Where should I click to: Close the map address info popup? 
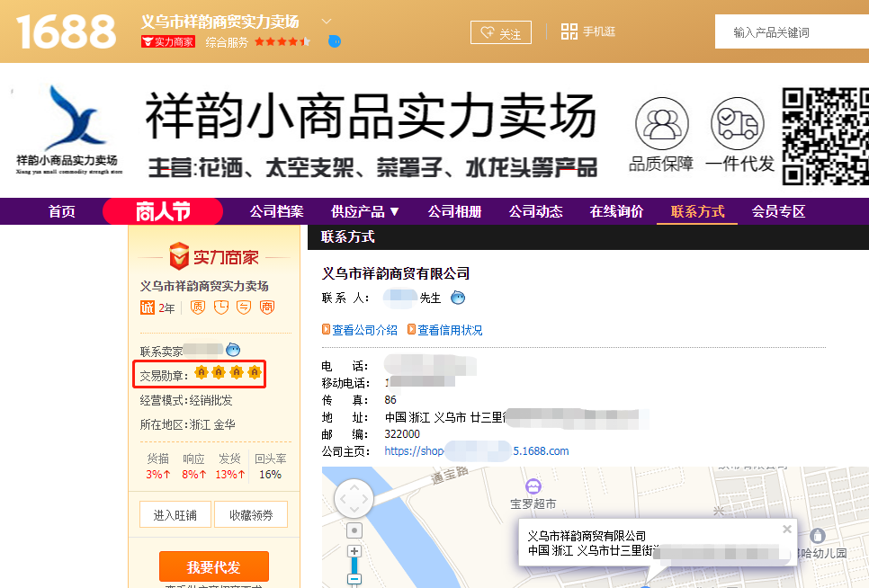point(787,529)
